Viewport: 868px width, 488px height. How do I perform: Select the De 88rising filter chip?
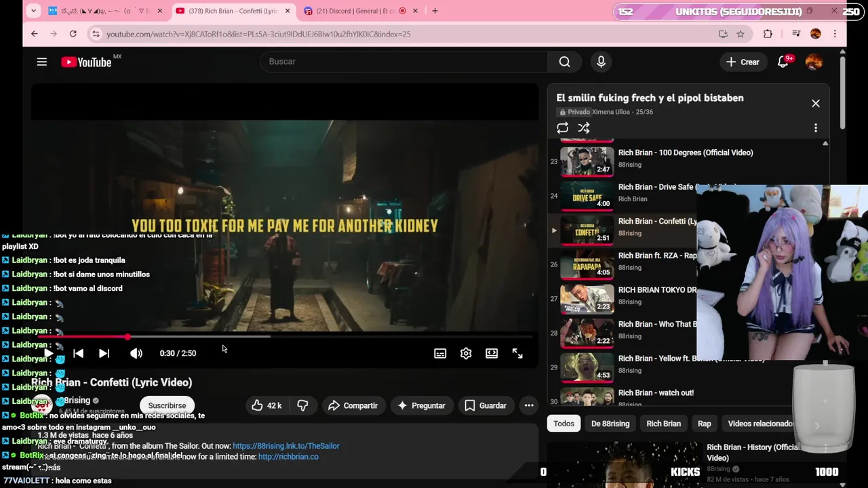[610, 424]
